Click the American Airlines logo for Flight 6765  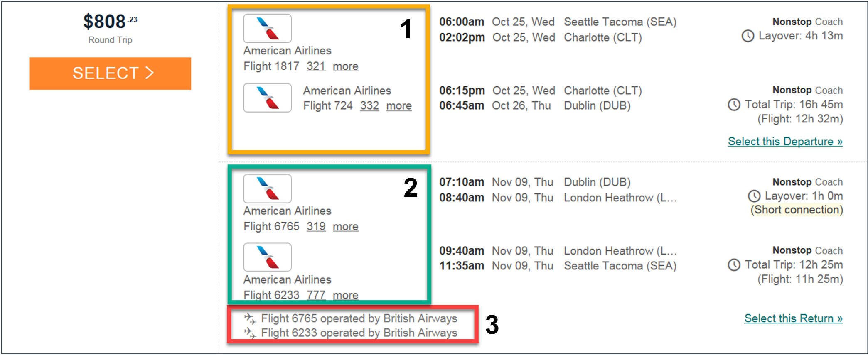pos(267,189)
